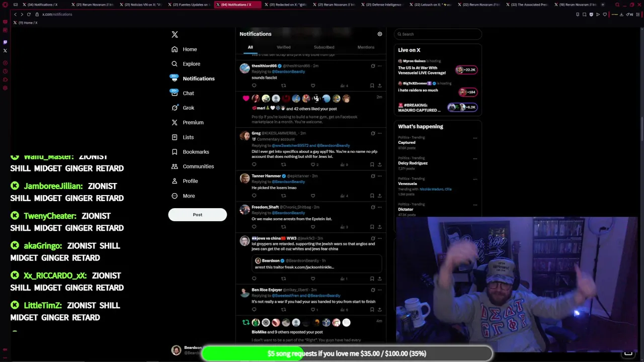Switch to the Subscribed tab
Viewport: 644px width, 362px height.
[324, 47]
